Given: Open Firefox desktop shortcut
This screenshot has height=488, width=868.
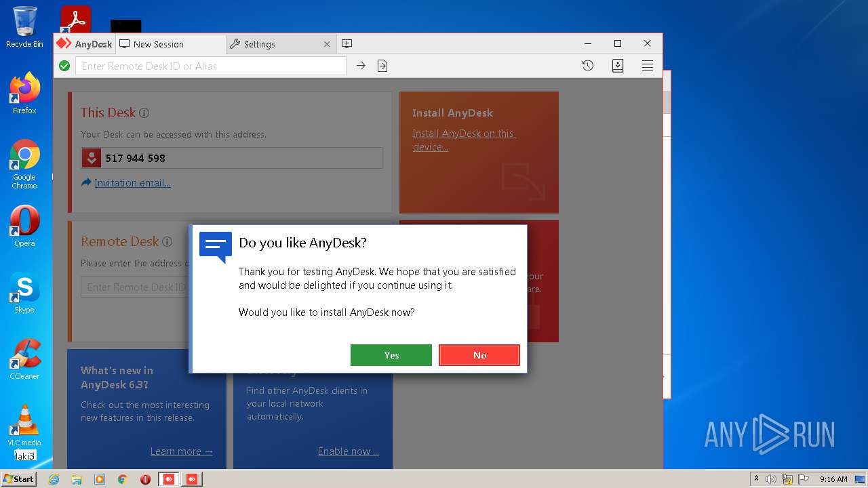Looking at the screenshot, I should coord(24,93).
